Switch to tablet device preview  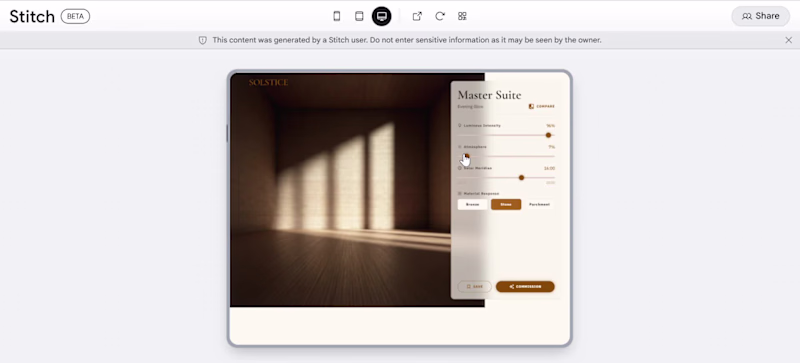point(359,16)
